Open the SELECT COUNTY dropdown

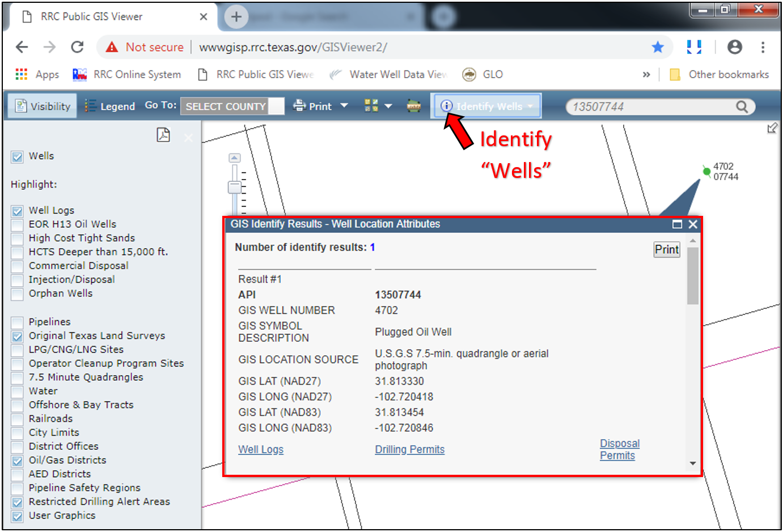[232, 107]
